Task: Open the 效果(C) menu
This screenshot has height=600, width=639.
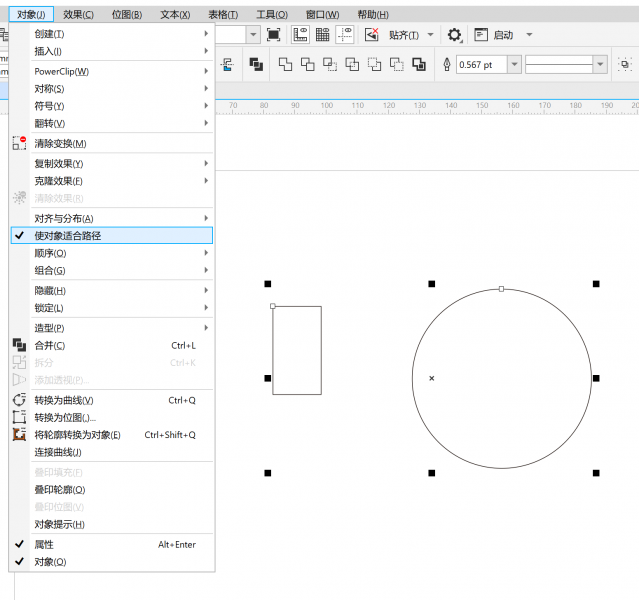Action: click(x=78, y=15)
